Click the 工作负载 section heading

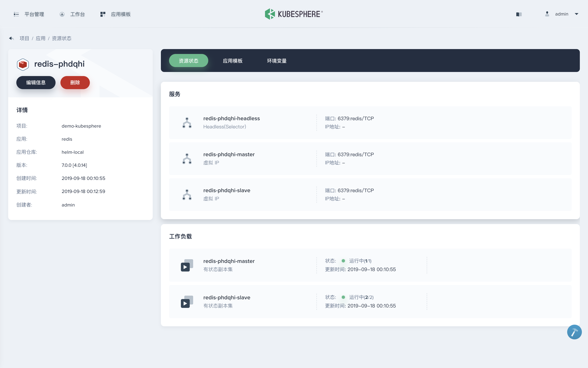point(180,236)
